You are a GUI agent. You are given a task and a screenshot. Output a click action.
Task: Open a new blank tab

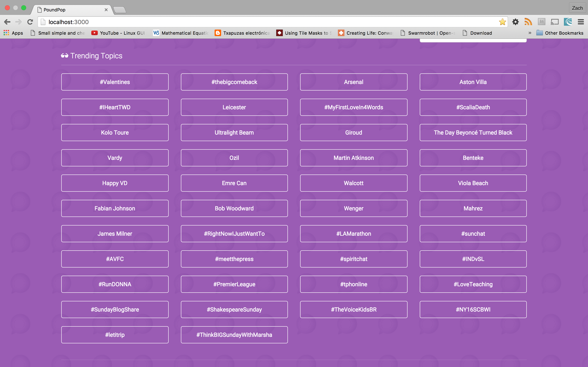(120, 10)
